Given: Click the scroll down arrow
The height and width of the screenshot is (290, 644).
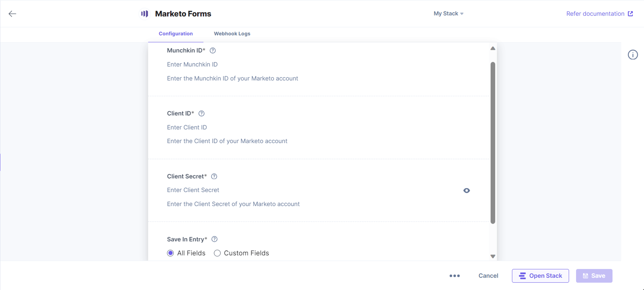Looking at the screenshot, I should [493, 256].
